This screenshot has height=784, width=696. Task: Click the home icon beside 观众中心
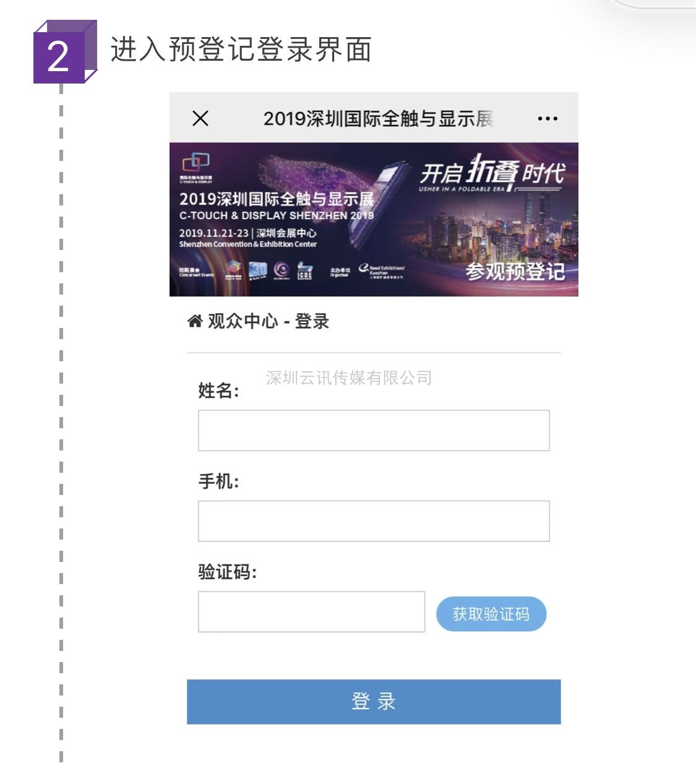195,321
